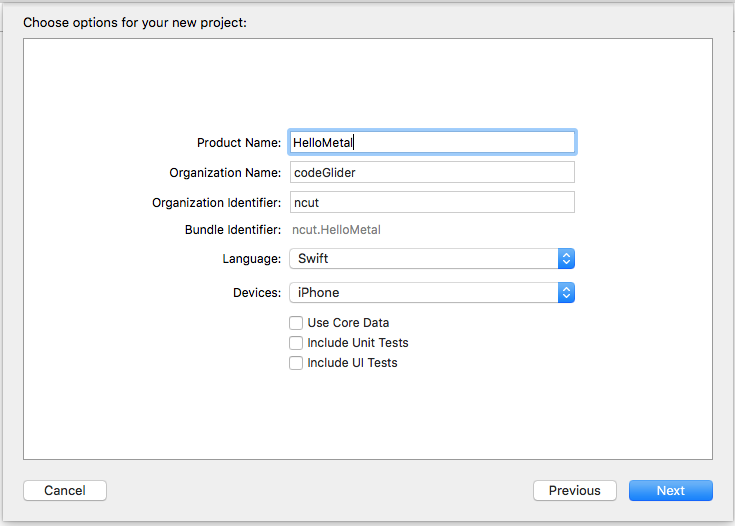Check the Include UI Tests option
The height and width of the screenshot is (526, 735).
(296, 363)
